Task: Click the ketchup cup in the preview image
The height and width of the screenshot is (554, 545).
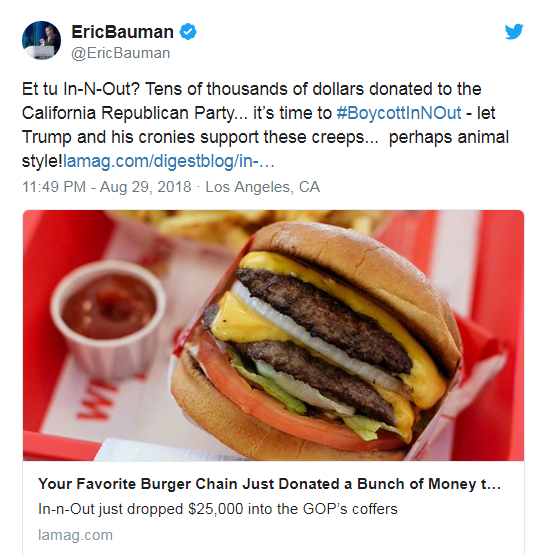Action: (107, 320)
